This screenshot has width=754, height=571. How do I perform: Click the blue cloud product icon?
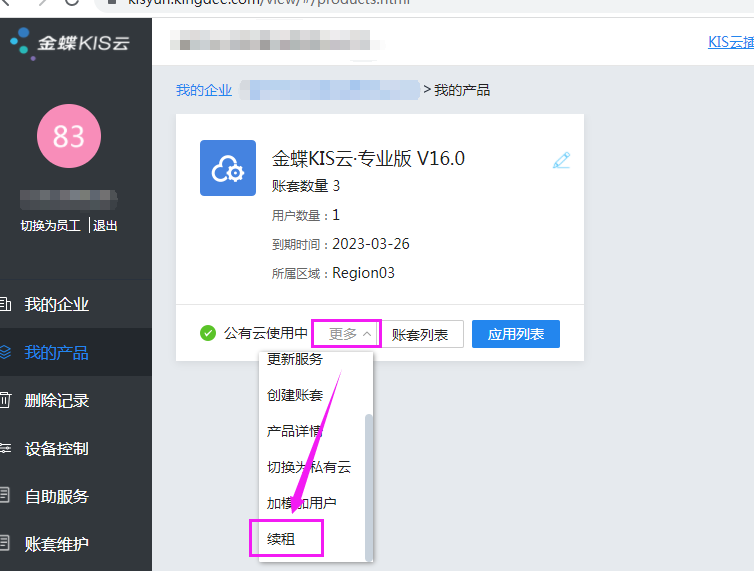[x=228, y=168]
